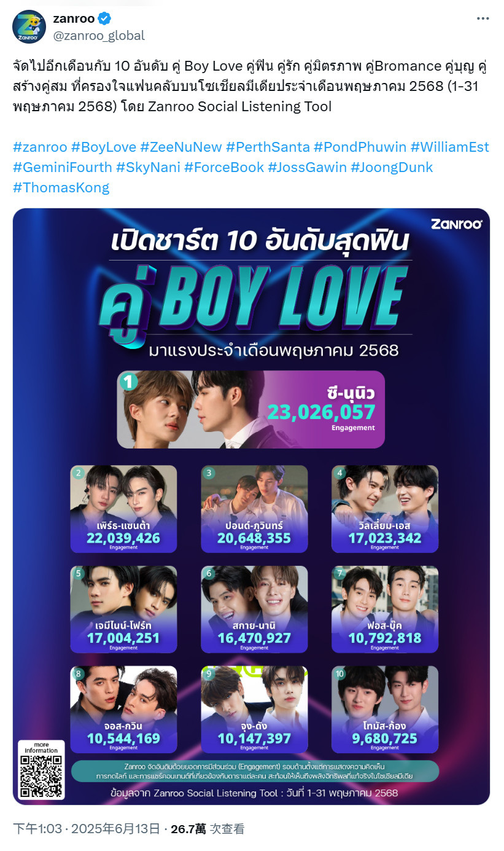Viewport: 504px width, 851px height.
Task: Open the three-dot more options menu
Action: tap(483, 18)
